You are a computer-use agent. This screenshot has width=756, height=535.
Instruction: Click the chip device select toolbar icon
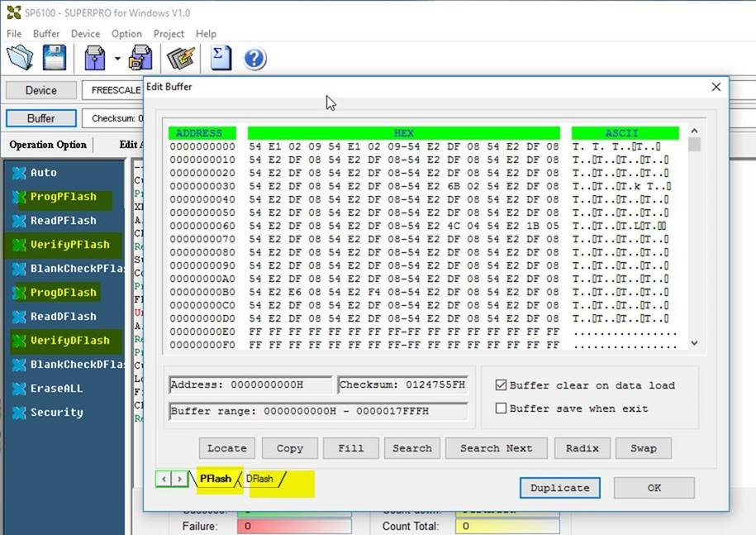[95, 58]
